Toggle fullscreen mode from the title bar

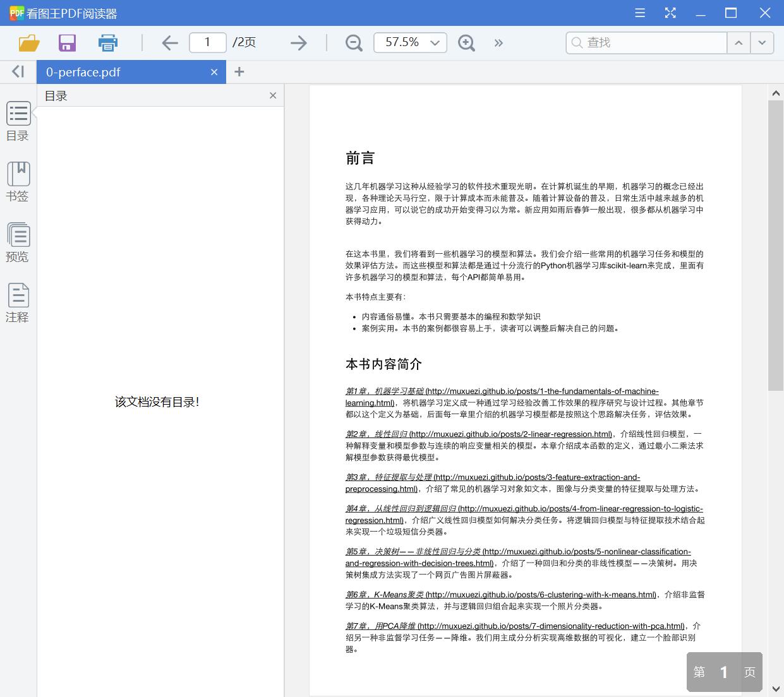click(670, 13)
